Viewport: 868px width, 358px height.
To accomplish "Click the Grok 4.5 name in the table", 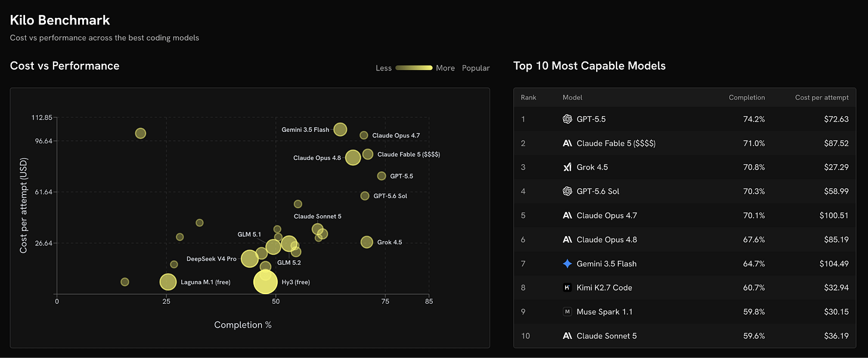I will coord(593,167).
